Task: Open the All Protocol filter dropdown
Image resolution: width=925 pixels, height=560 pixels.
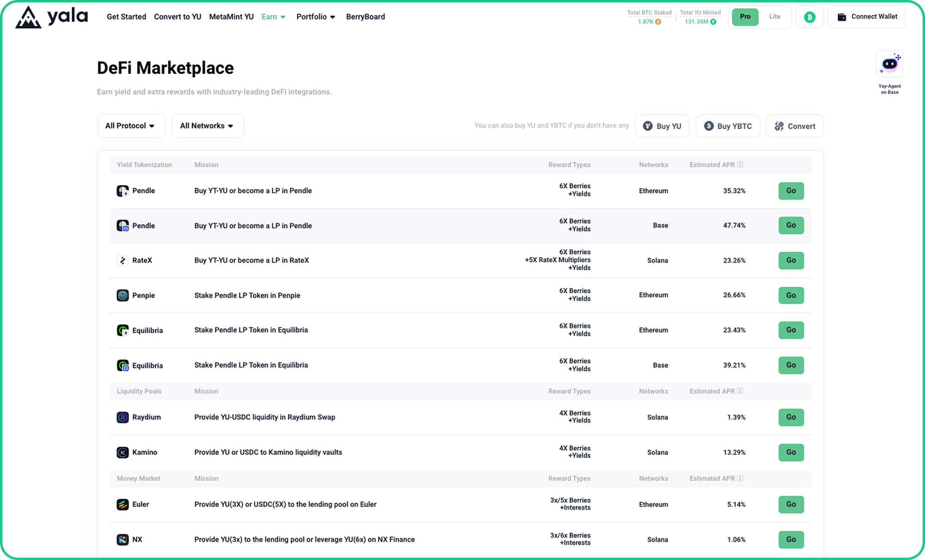Action: tap(131, 126)
